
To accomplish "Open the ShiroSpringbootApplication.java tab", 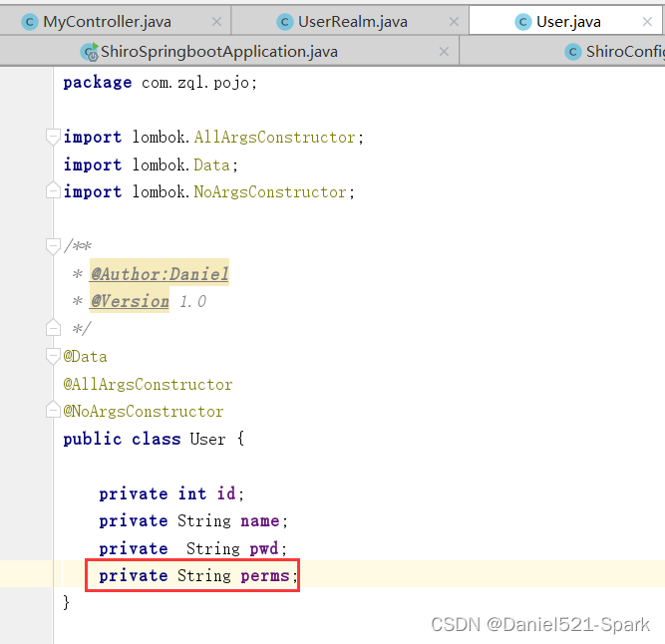I will [229, 52].
